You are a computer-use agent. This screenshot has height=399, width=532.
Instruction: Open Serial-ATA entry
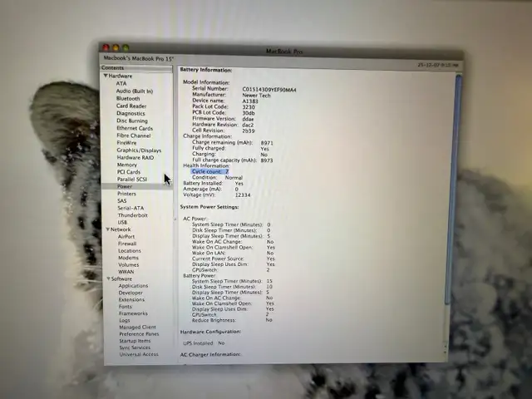pos(131,208)
